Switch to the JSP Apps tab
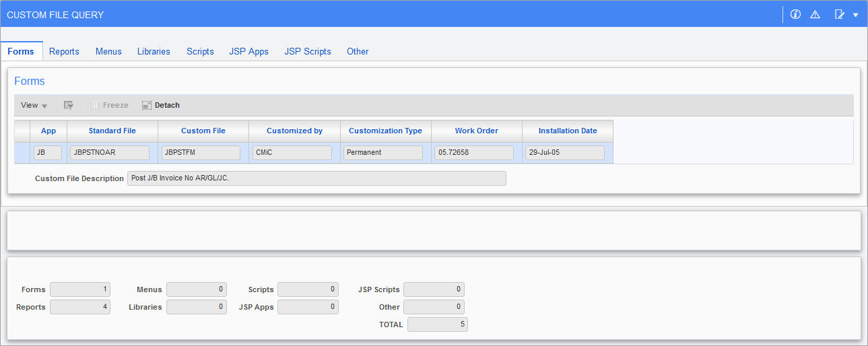868x346 pixels. click(x=248, y=51)
